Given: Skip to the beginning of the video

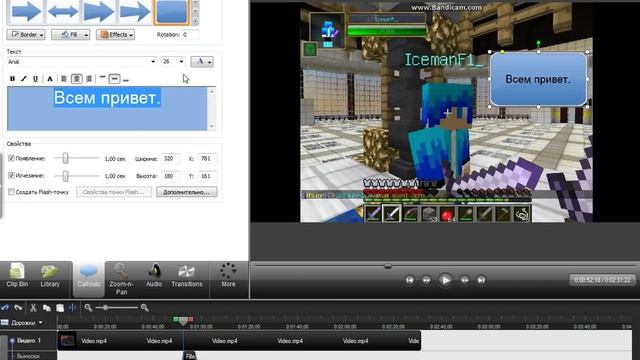Looking at the screenshot, I should coord(410,280).
